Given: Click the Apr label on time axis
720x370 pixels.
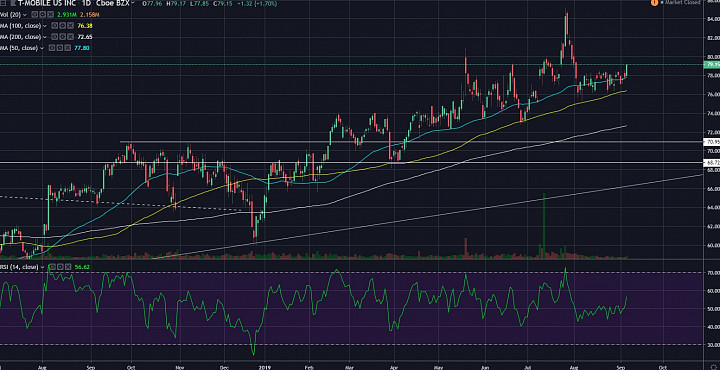Looking at the screenshot, I should 393,367.
